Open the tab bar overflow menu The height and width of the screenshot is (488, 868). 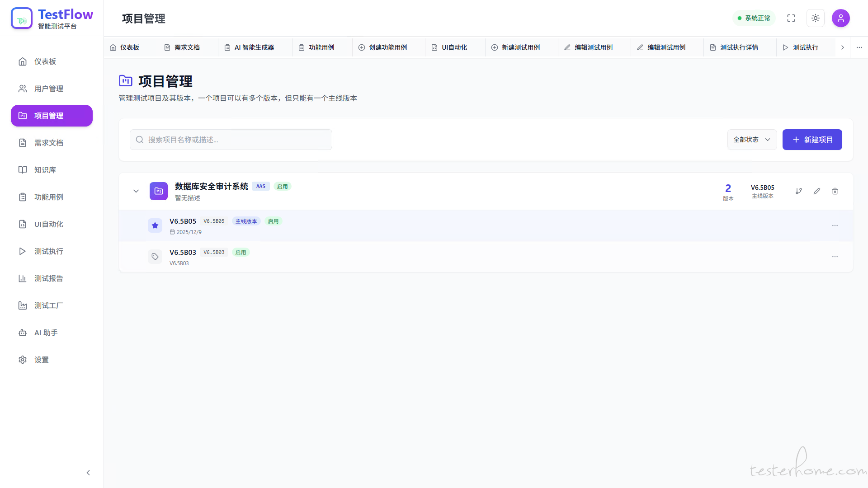pos(859,47)
